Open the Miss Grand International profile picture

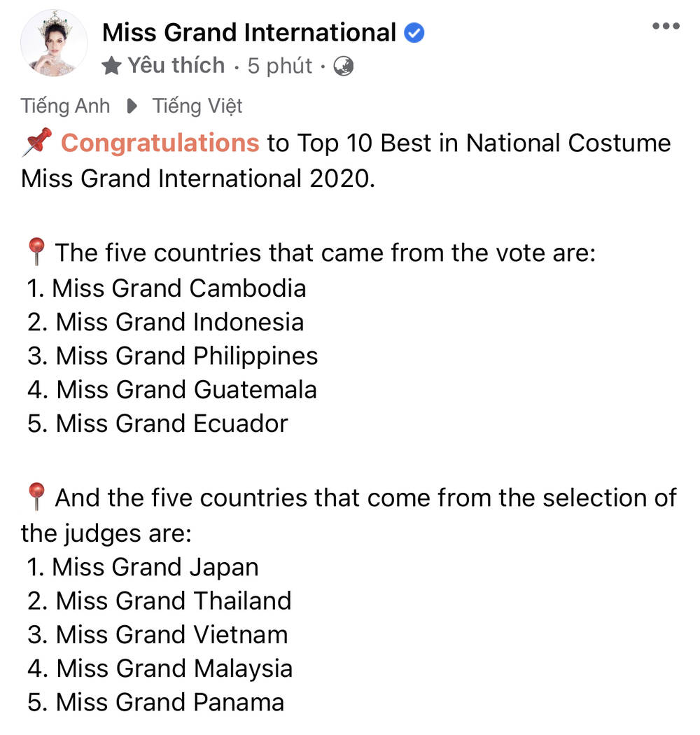55,43
